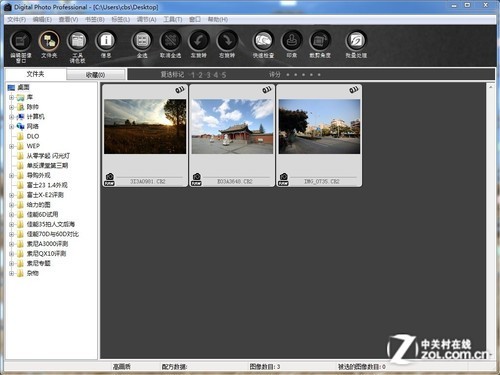
Task: Click top-right badge icon on IMG_0735.CR2 thumbnail
Action: pos(354,90)
